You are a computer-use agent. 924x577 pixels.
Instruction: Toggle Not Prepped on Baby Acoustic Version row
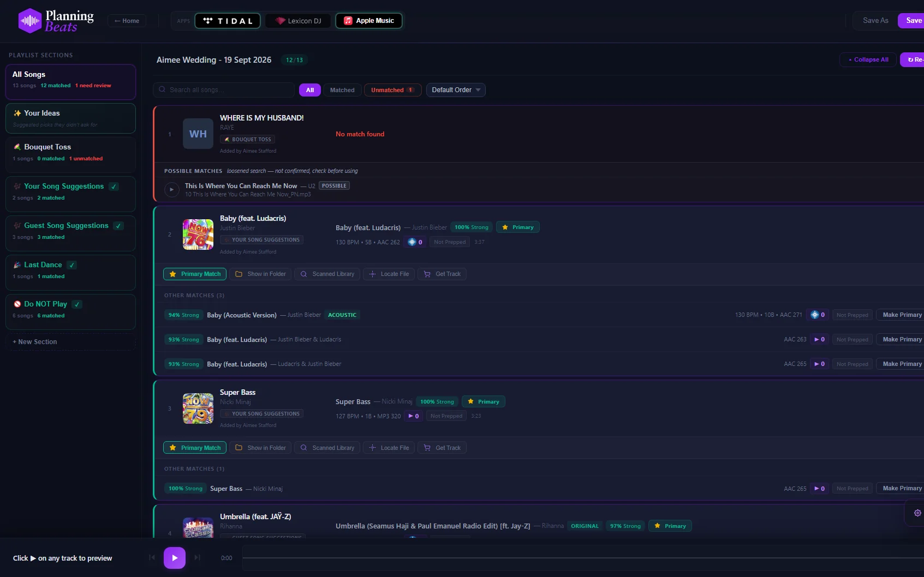tap(853, 315)
